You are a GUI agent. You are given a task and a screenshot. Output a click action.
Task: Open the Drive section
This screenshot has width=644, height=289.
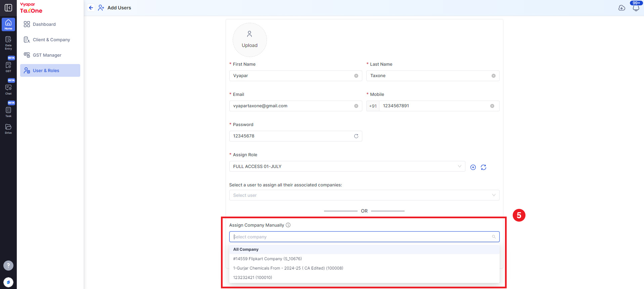pos(8,129)
